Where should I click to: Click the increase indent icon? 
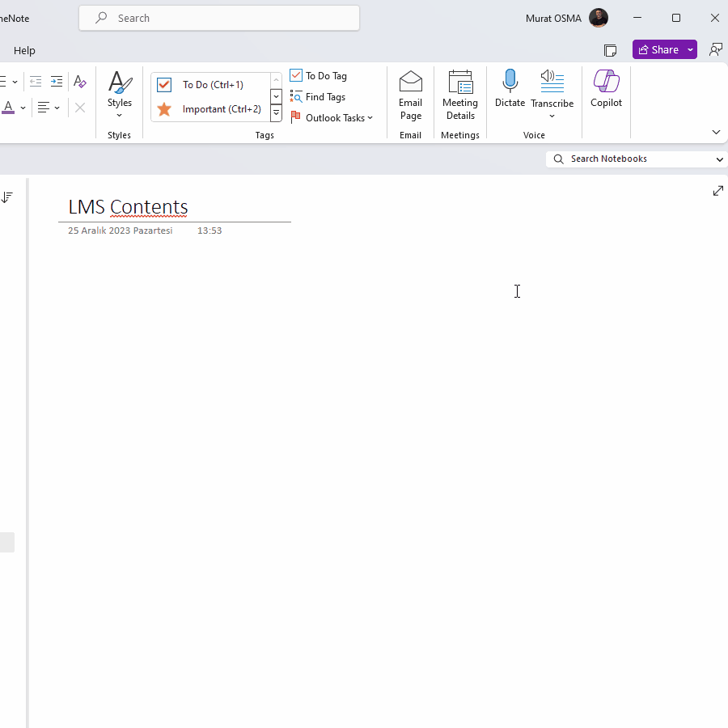click(x=57, y=82)
